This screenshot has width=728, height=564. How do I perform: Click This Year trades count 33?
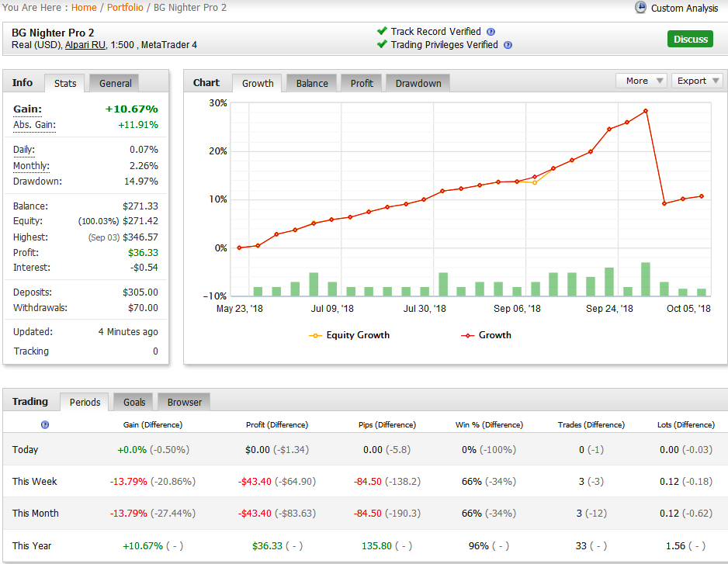click(x=581, y=546)
